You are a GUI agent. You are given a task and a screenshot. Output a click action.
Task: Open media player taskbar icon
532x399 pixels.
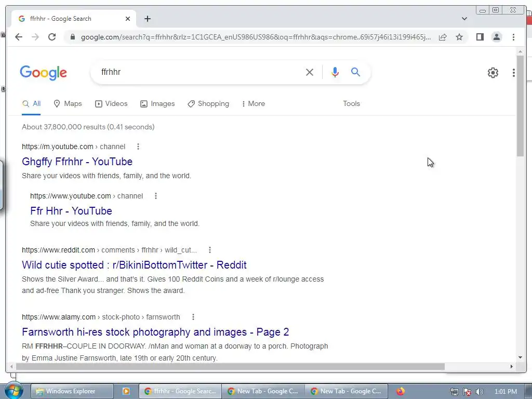click(x=126, y=391)
